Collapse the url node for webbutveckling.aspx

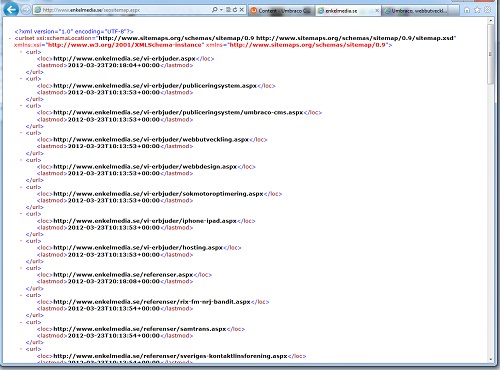point(21,133)
